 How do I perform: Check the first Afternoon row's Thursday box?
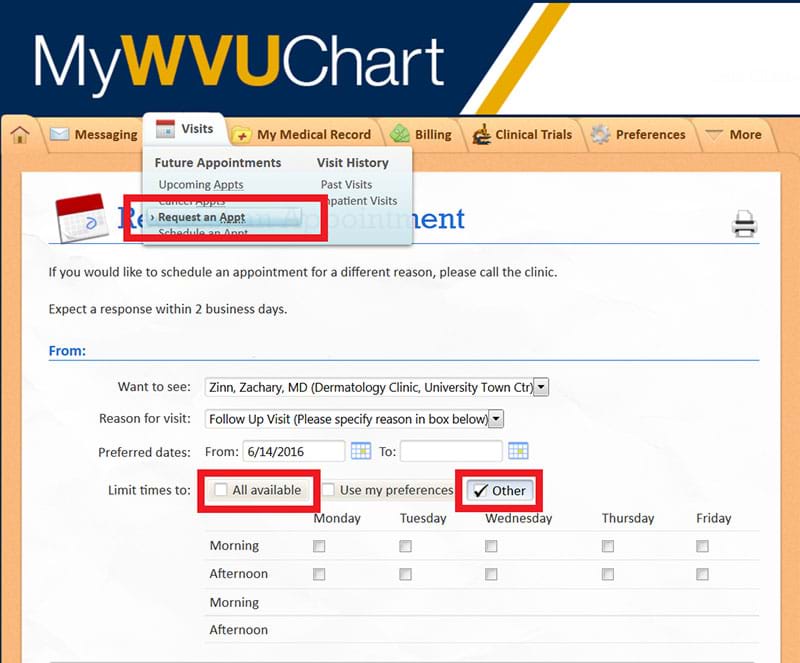608,574
